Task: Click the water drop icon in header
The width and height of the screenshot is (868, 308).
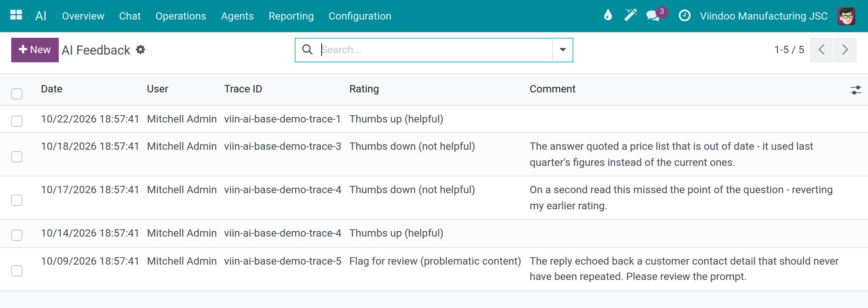Action: (608, 15)
